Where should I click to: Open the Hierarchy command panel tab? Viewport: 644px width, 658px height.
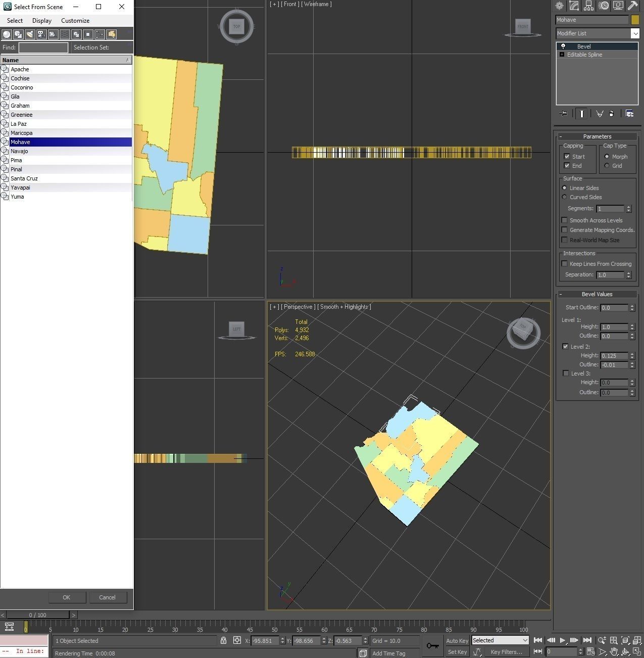pyautogui.click(x=589, y=6)
